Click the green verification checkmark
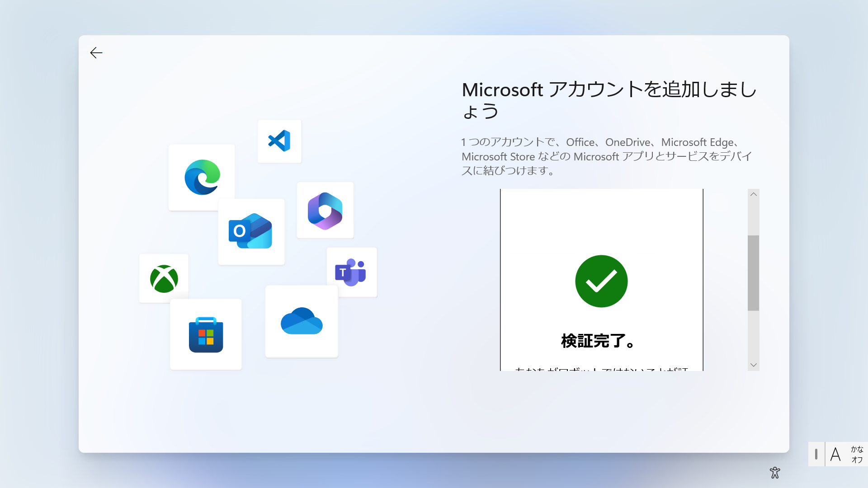868x488 pixels. tap(601, 281)
